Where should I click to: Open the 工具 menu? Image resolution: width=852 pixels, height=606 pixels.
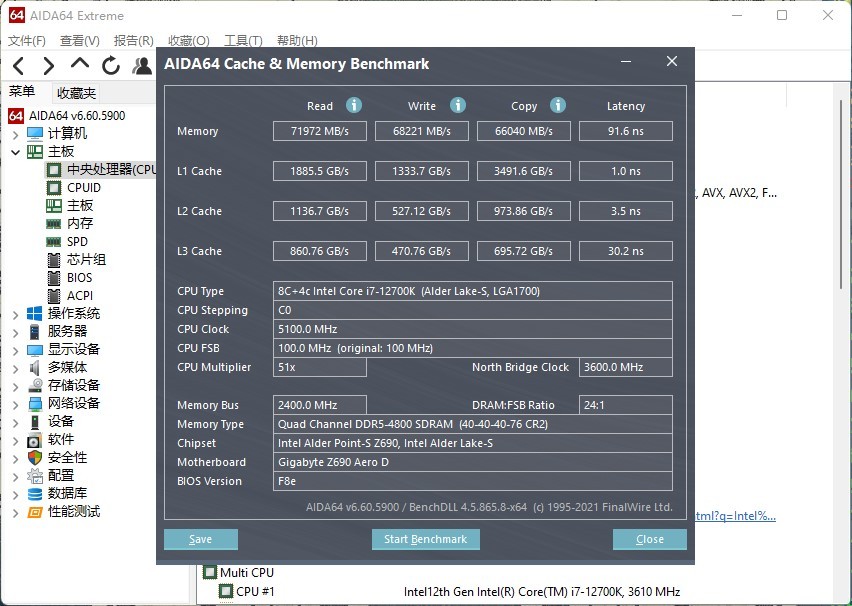pos(242,40)
